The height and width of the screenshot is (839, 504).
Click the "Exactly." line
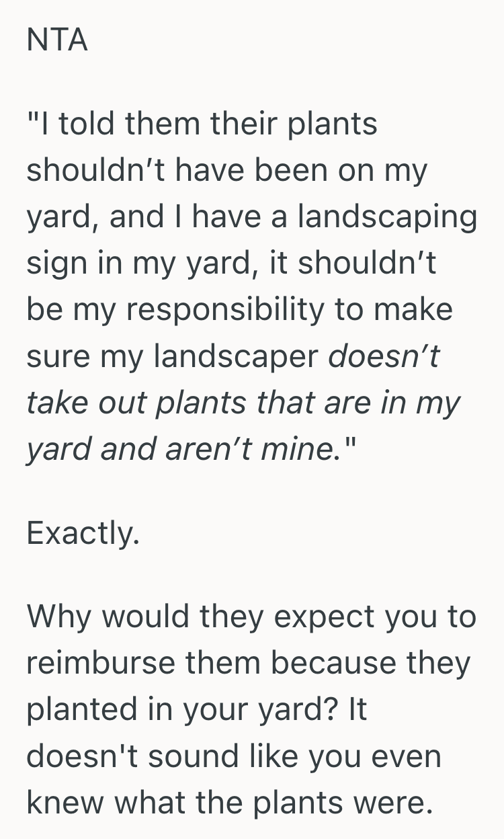point(83,533)
